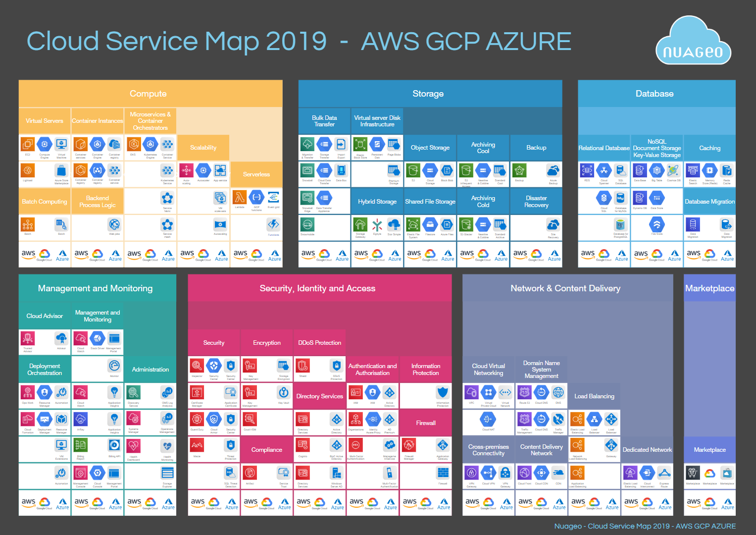Click the Block Blob icon
Image resolution: width=756 pixels, height=535 pixels.
click(x=447, y=171)
